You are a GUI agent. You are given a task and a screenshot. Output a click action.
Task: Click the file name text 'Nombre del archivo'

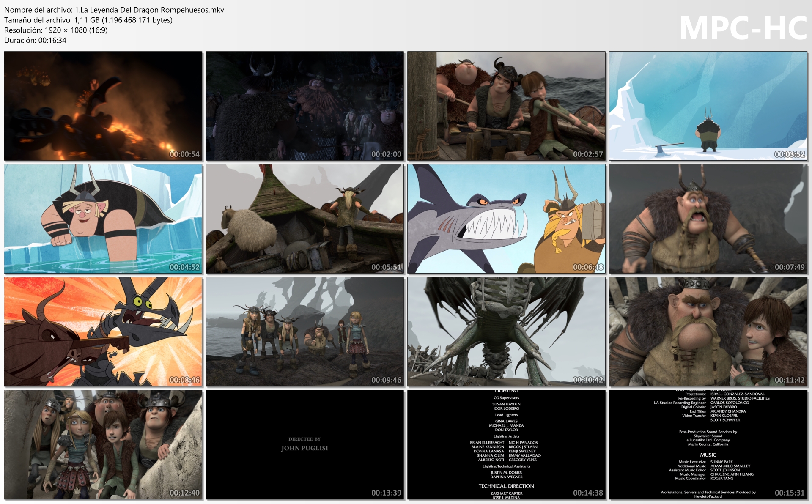click(x=114, y=10)
